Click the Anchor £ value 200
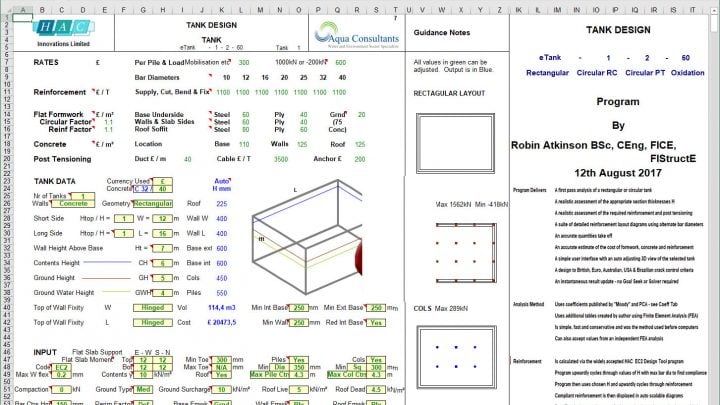This screenshot has height=405, width=720. tap(360, 159)
